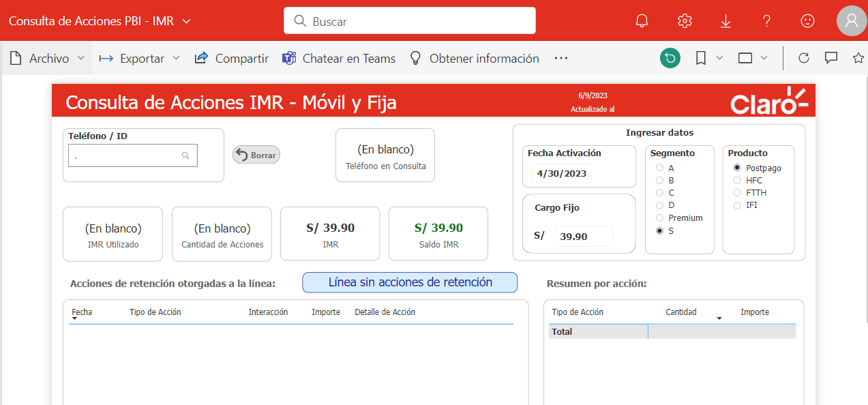The height and width of the screenshot is (405, 868).
Task: Expand the report title dropdown chevron
Action: [x=187, y=21]
